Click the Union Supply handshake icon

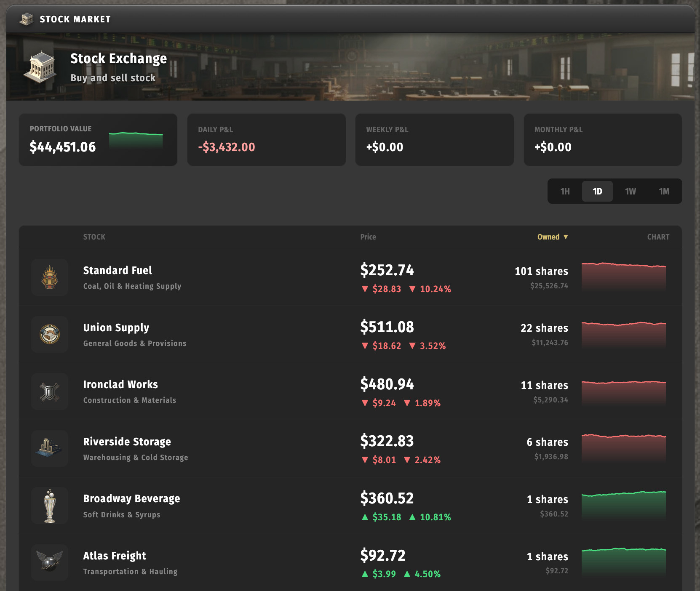(50, 335)
